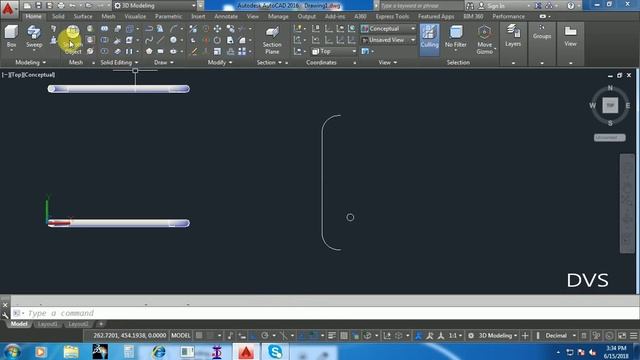640x360 pixels.
Task: Switch to the Solid ribbon tab
Action: (58, 16)
